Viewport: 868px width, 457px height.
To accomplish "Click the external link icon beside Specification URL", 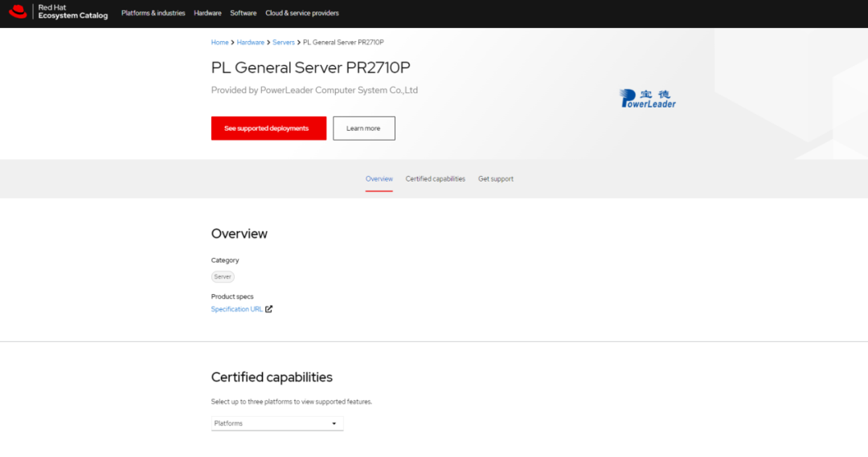I will click(268, 309).
